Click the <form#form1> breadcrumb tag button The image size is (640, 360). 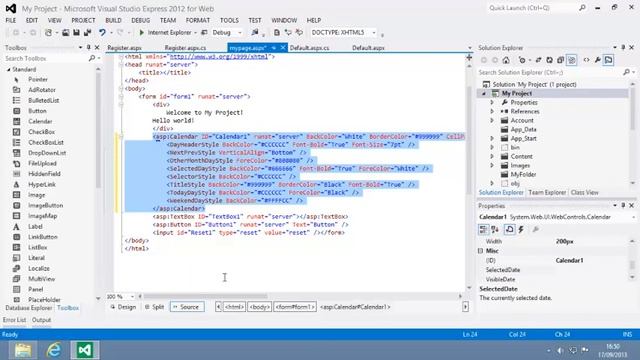295,307
